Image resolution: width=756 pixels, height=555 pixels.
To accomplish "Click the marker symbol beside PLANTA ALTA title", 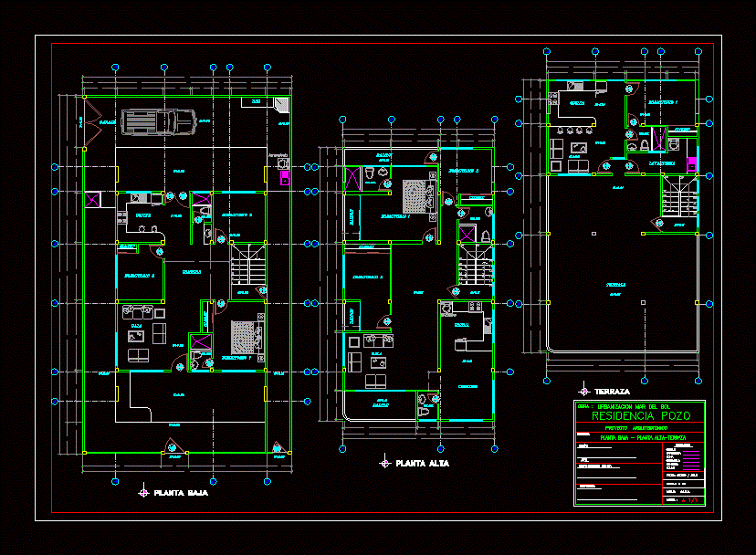I will pos(384,464).
